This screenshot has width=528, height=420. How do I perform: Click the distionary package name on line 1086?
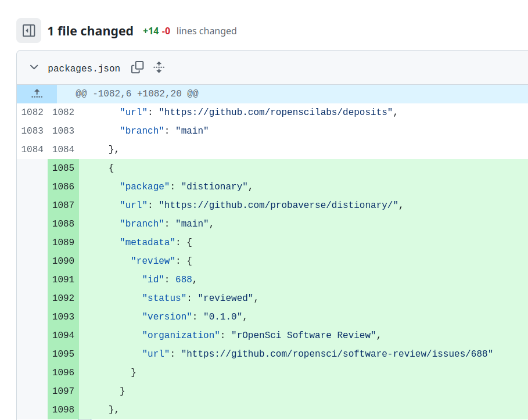[x=215, y=186]
